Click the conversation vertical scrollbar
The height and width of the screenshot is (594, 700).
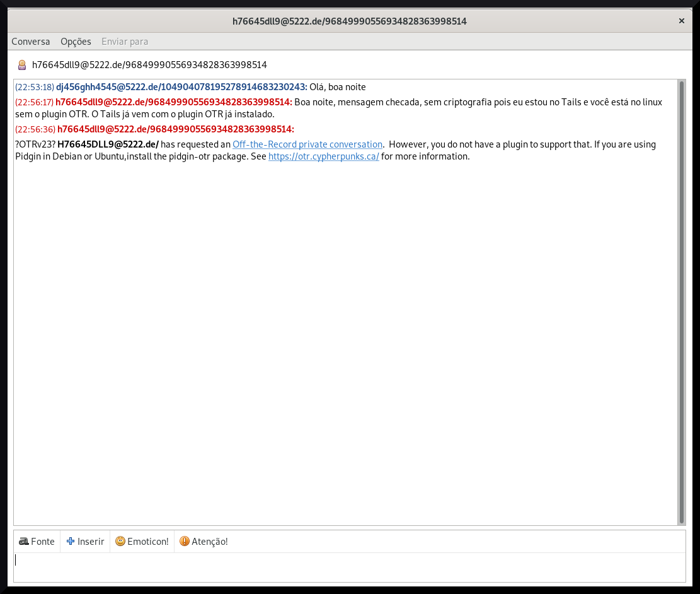click(681, 302)
